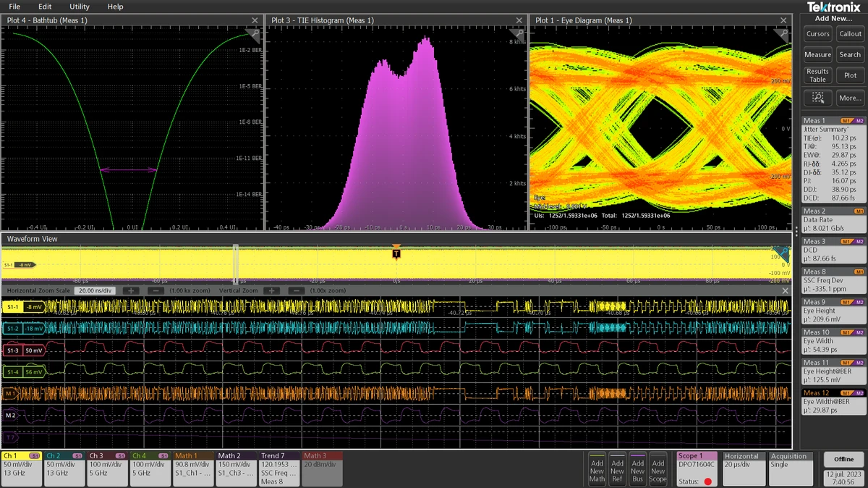This screenshot has width=868, height=488.
Task: Click the S1-2 cyan waveform handle
Action: [x=24, y=329]
